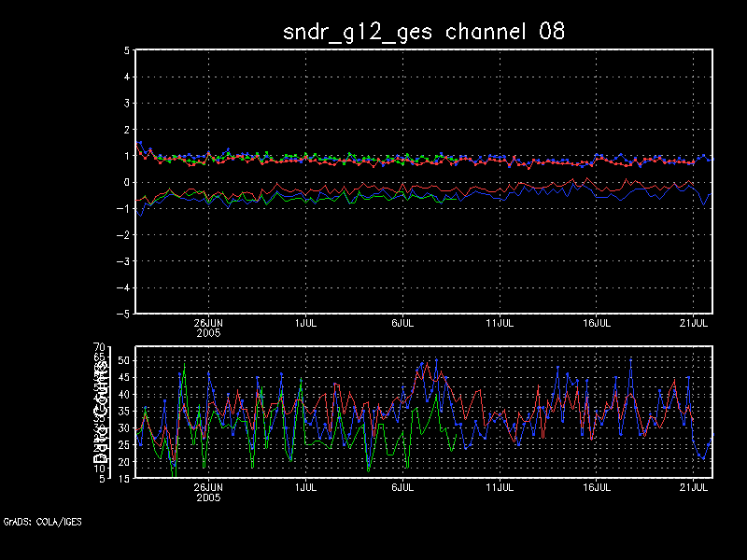Screen dimensions: 747x560
Task: Click the y-axis value -3 on upper chart
Action: [x=123, y=261]
